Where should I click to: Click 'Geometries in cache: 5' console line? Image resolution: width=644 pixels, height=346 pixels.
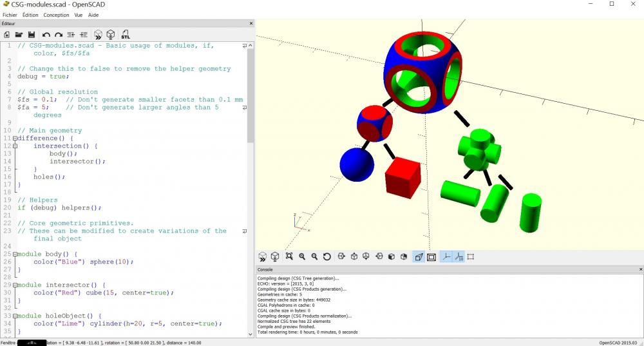(x=279, y=294)
